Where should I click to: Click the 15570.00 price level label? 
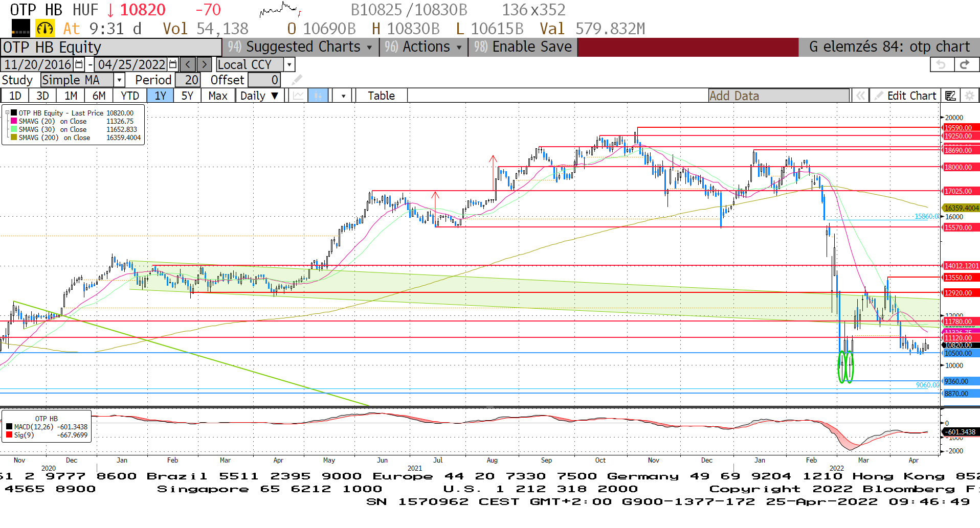pos(961,227)
